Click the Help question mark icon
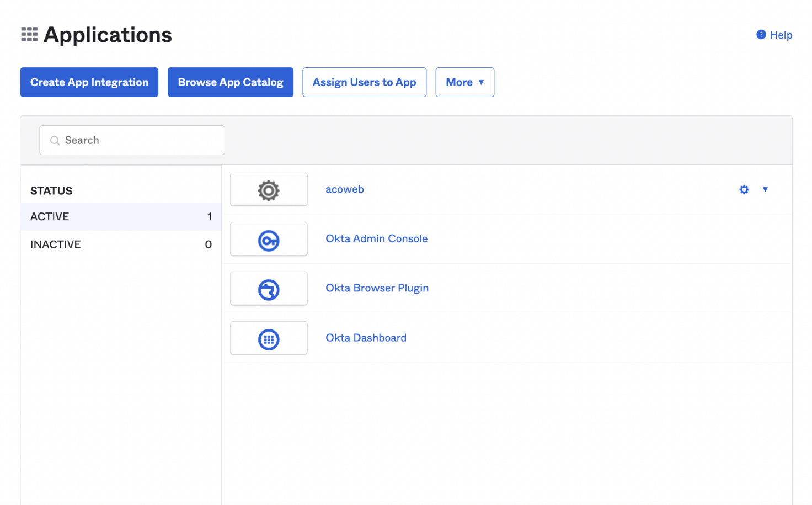This screenshot has height=505, width=812. click(761, 35)
